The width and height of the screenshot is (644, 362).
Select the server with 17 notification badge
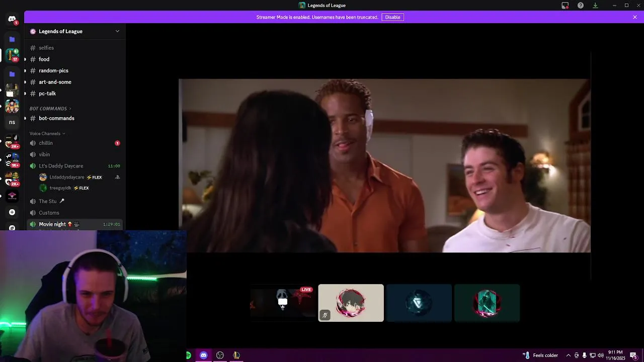[x=12, y=55]
